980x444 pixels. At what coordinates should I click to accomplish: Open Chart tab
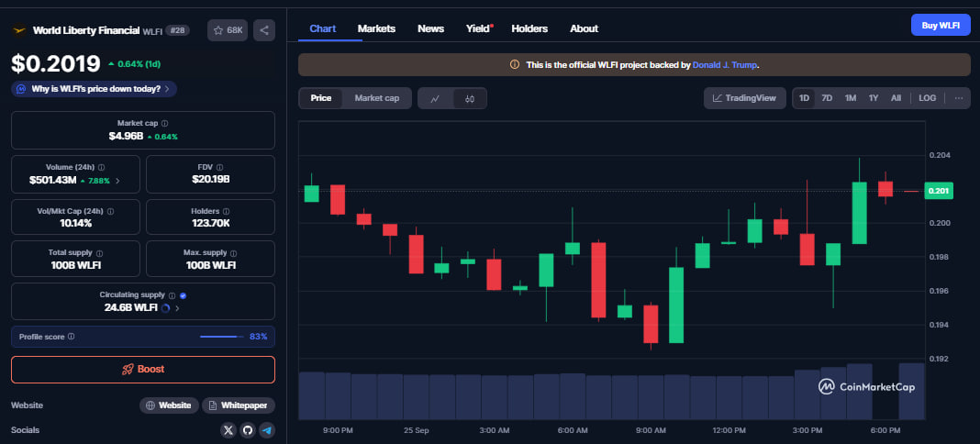[x=322, y=28]
